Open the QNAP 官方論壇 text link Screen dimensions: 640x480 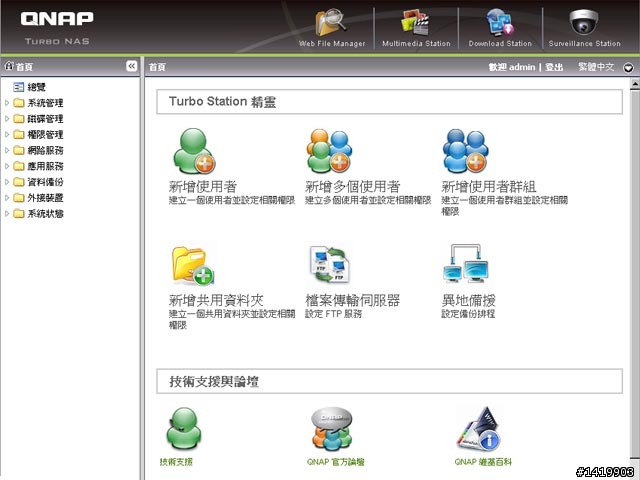336,462
